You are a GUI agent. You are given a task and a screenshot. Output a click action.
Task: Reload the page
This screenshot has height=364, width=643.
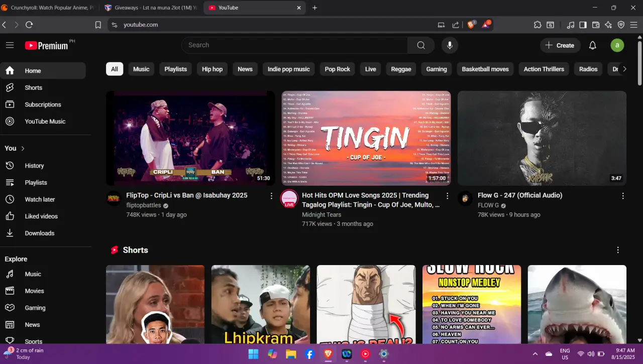[x=29, y=25]
